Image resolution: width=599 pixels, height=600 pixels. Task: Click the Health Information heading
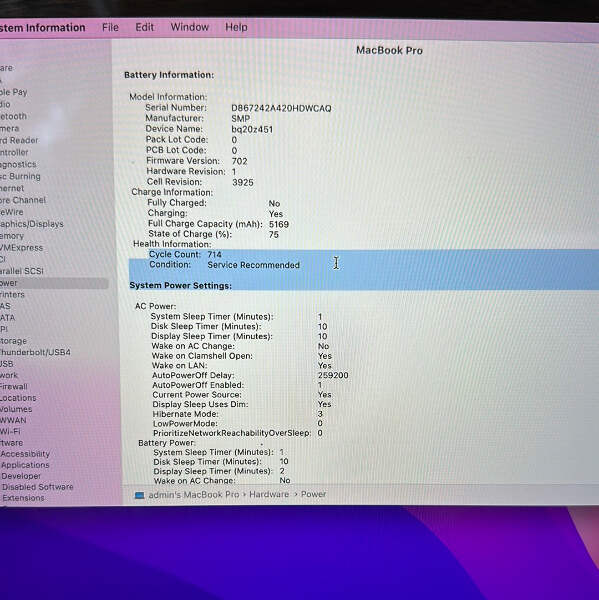coord(172,244)
